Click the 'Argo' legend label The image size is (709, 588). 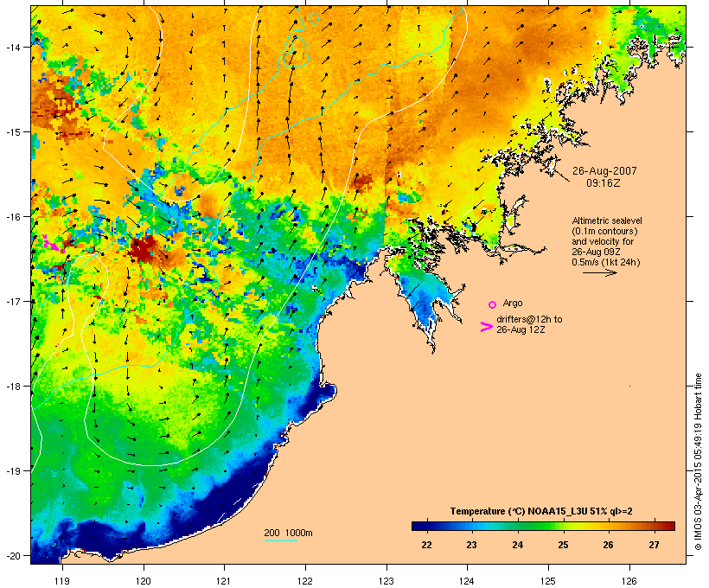tap(513, 303)
